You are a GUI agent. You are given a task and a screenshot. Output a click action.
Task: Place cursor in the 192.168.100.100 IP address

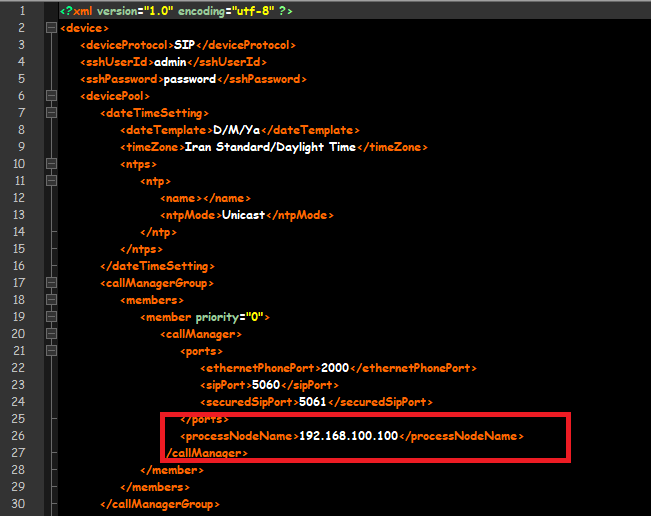click(348, 436)
